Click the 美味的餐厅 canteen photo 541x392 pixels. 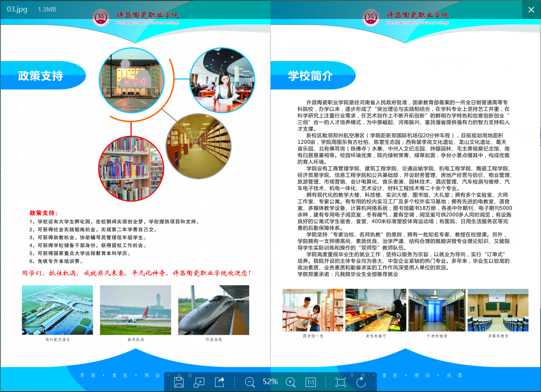point(375,310)
